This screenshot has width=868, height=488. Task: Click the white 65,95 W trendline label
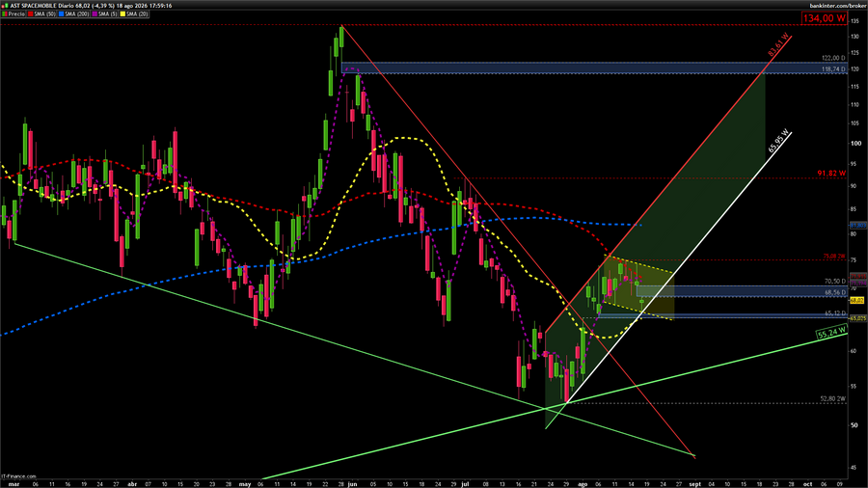pyautogui.click(x=779, y=141)
